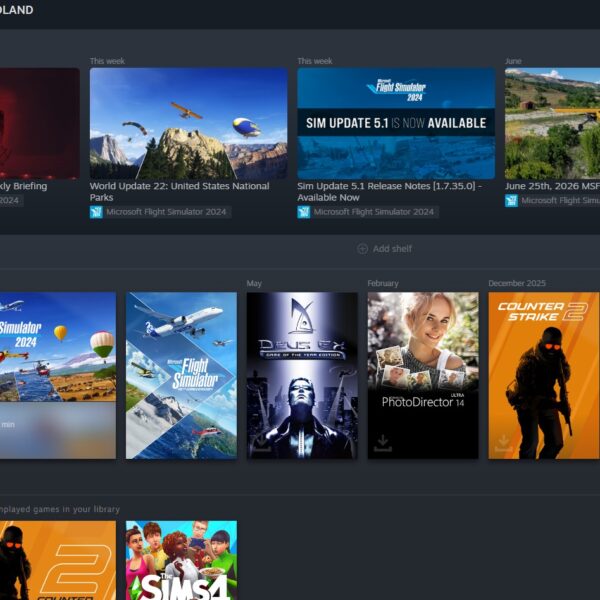The image size is (600, 600).
Task: Select PhotoDirector 14 Ultra cover
Action: [423, 375]
